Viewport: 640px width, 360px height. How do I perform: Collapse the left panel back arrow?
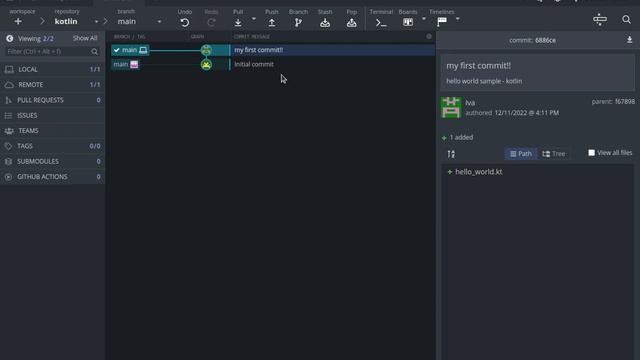pos(9,38)
